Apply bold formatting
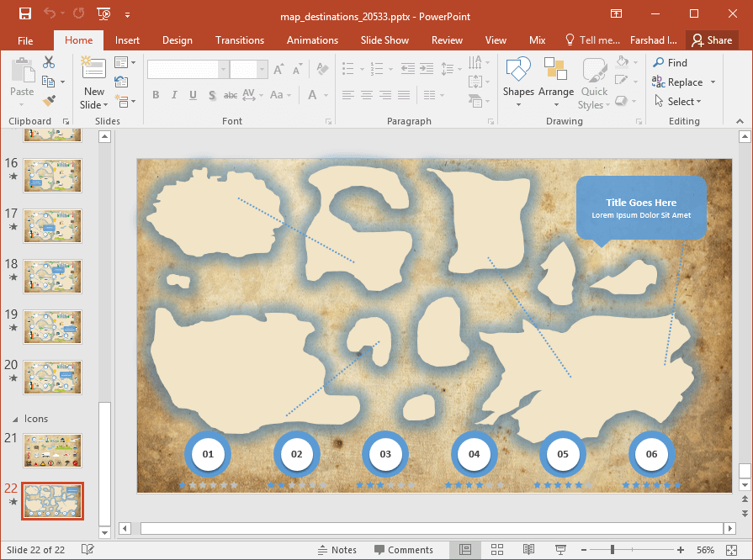753x560 pixels. pos(156,95)
